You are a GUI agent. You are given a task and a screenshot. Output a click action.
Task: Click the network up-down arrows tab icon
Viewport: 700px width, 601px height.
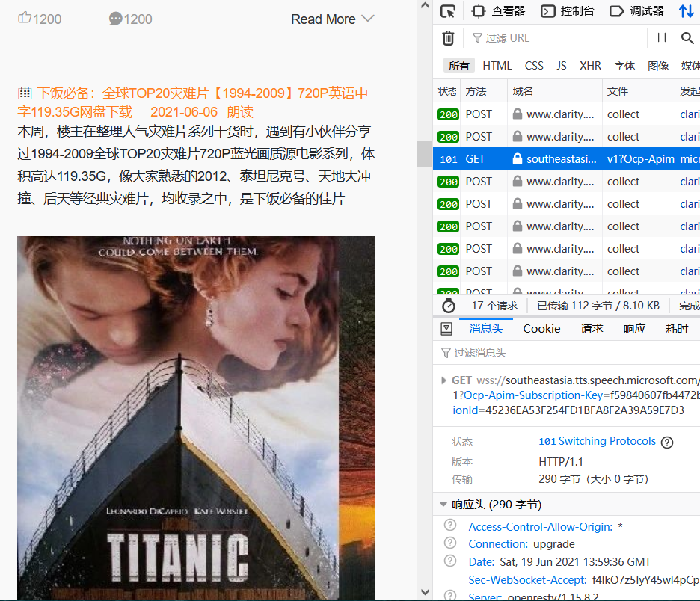[686, 11]
